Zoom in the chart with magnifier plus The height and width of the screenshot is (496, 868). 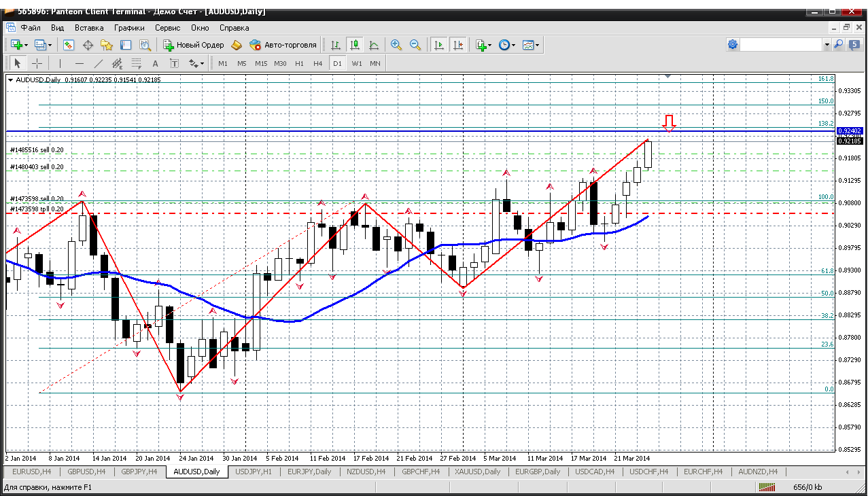click(x=396, y=45)
